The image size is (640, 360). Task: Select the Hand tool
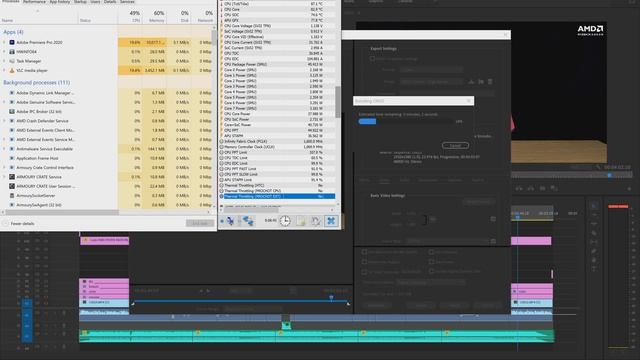[x=594, y=260]
